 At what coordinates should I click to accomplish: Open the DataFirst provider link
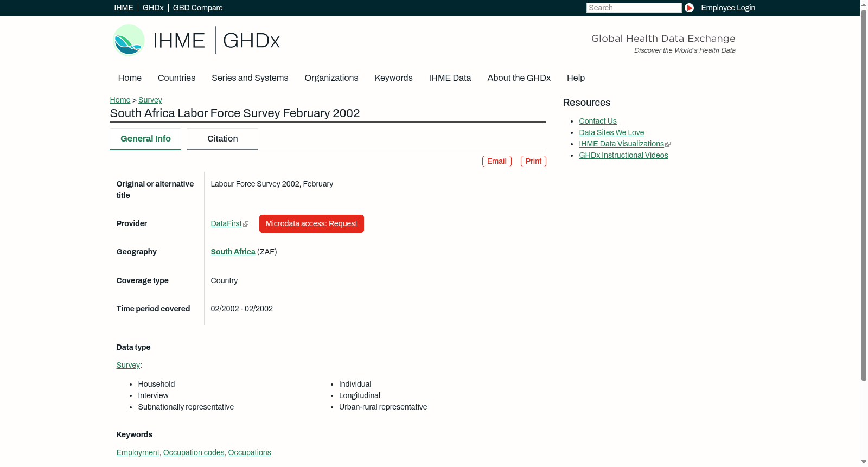point(226,224)
